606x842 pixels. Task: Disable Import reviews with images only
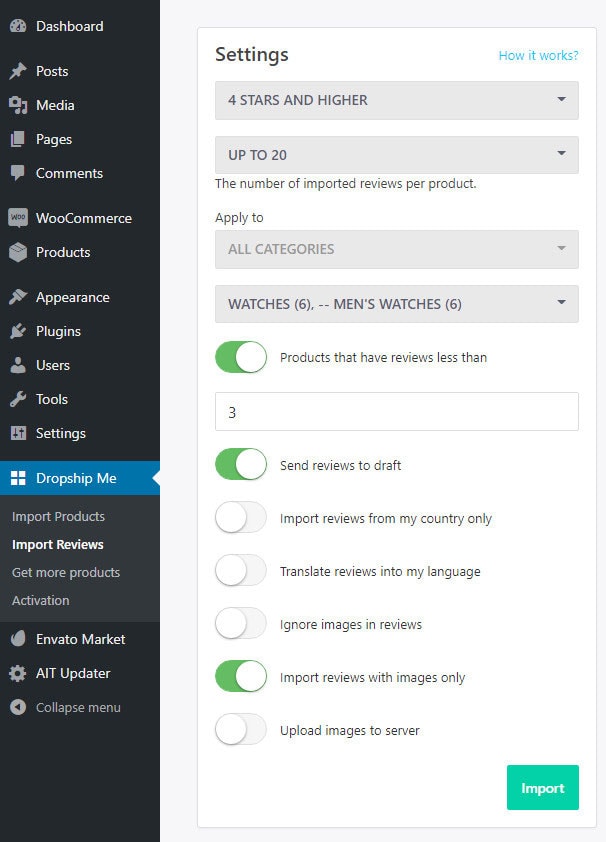241,677
